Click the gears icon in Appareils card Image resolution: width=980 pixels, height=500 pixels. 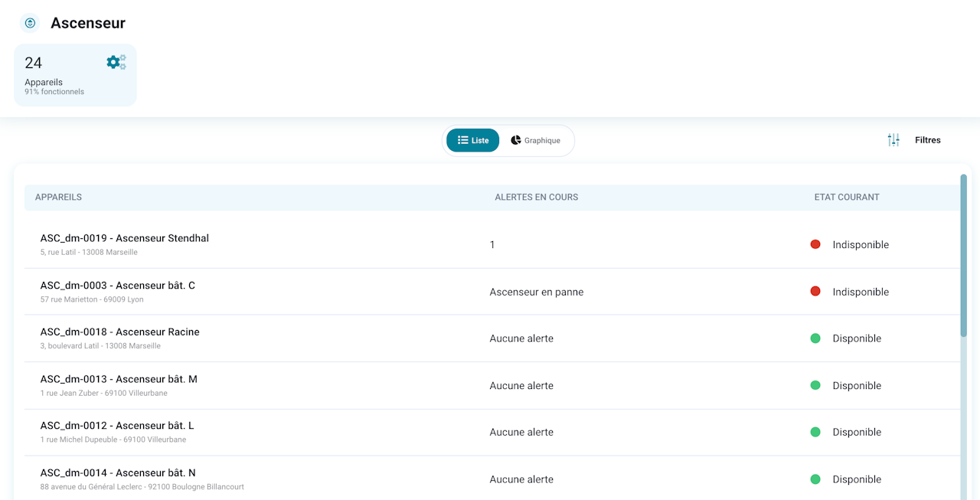[116, 62]
